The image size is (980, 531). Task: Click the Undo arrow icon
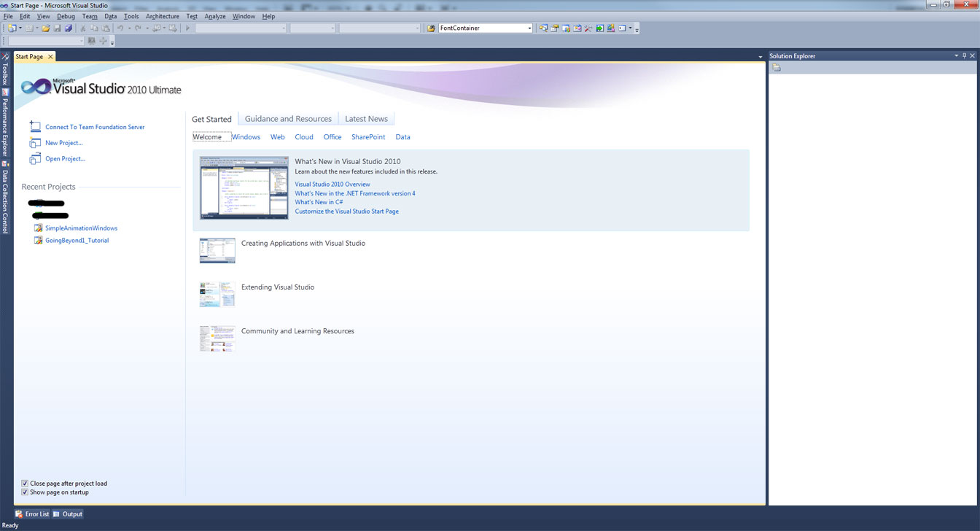120,28
